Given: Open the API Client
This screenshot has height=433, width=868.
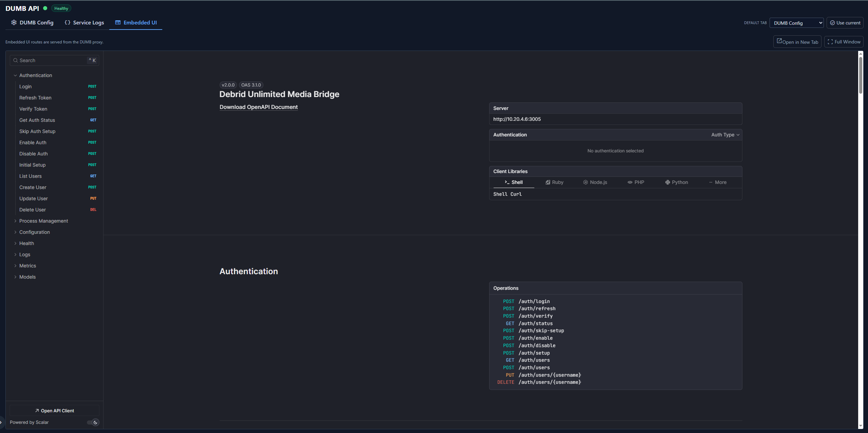Looking at the screenshot, I should 54,410.
